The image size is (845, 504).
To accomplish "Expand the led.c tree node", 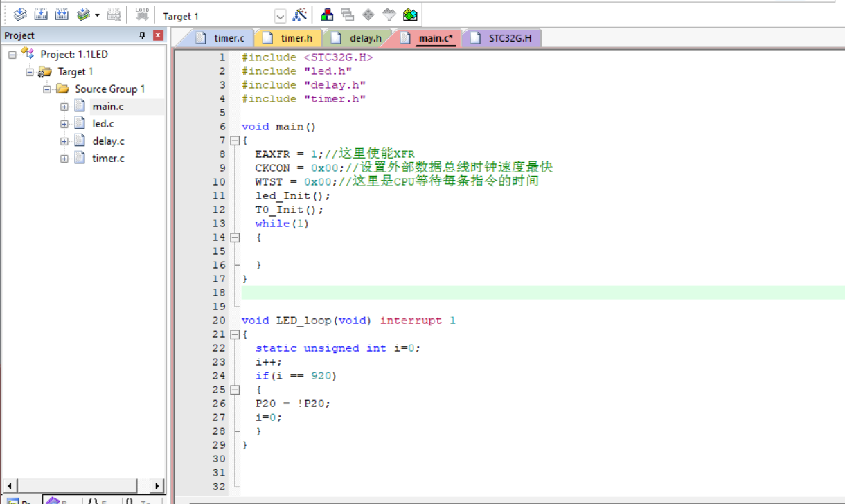I will pyautogui.click(x=64, y=124).
